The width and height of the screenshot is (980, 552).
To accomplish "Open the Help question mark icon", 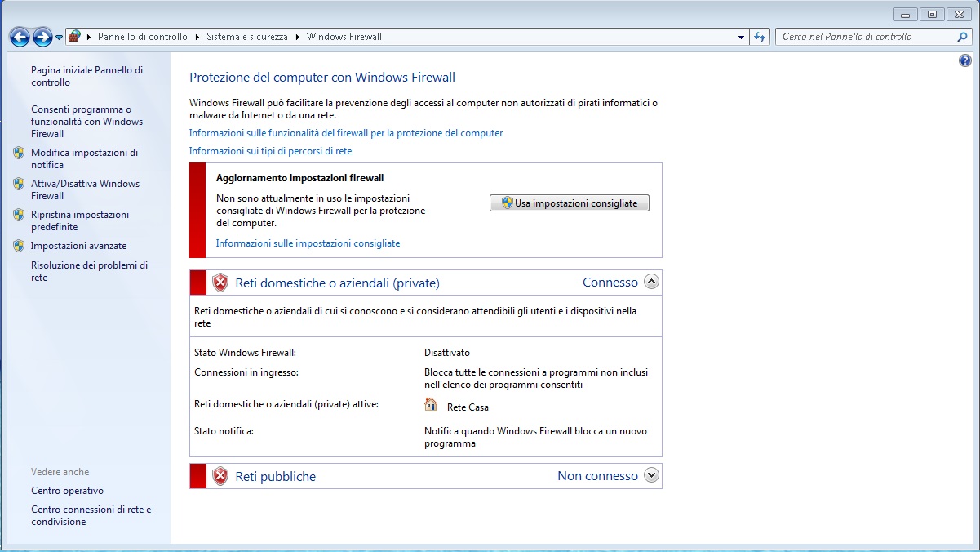I will [965, 61].
